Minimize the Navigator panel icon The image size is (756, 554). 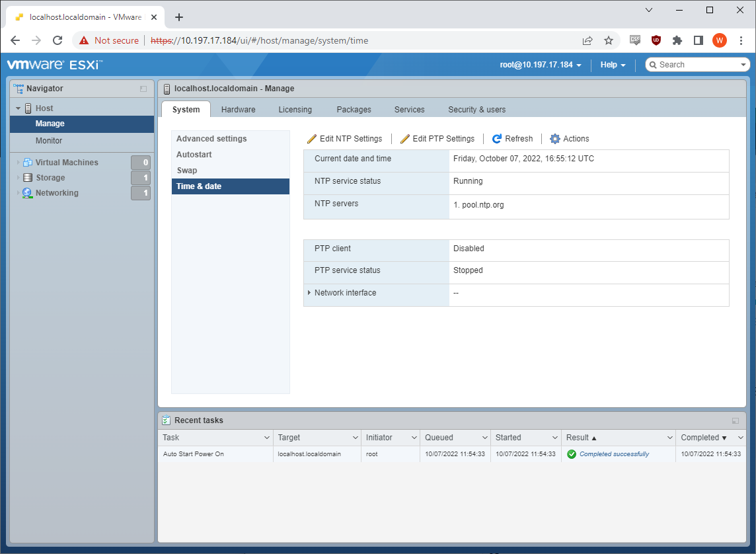pos(143,89)
